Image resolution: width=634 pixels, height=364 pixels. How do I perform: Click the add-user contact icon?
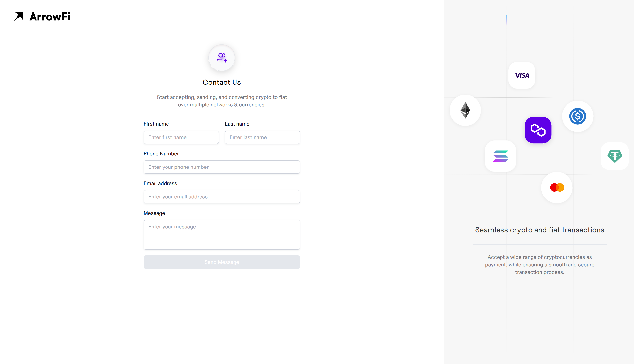click(222, 58)
